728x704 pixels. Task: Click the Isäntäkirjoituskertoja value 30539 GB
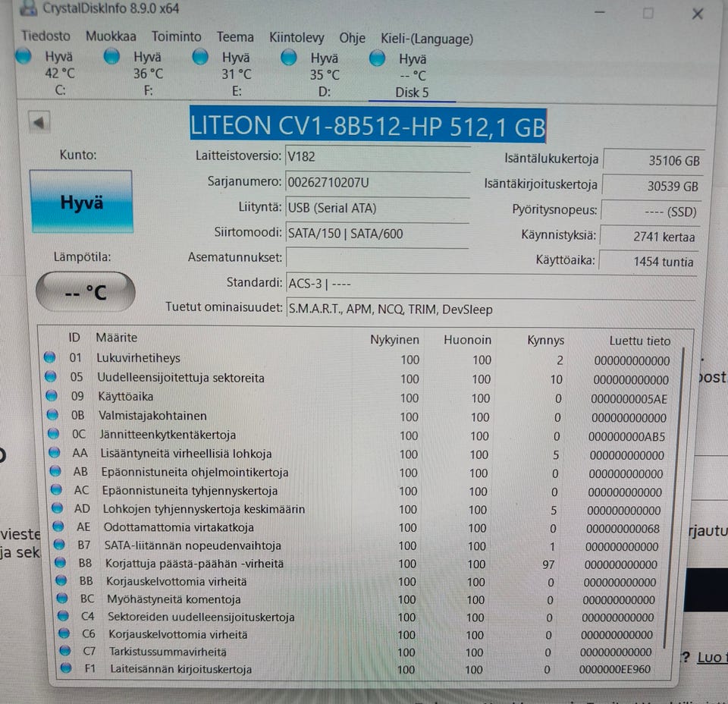[652, 186]
